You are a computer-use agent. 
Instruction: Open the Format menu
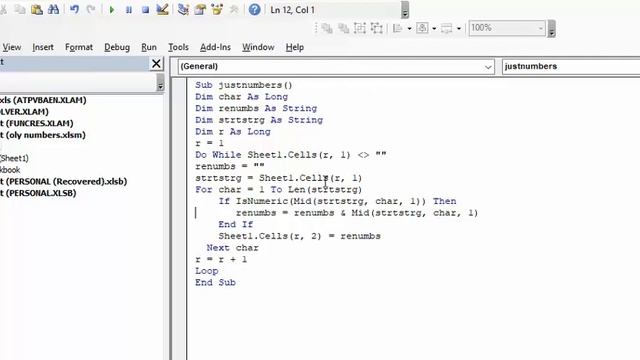pos(79,47)
